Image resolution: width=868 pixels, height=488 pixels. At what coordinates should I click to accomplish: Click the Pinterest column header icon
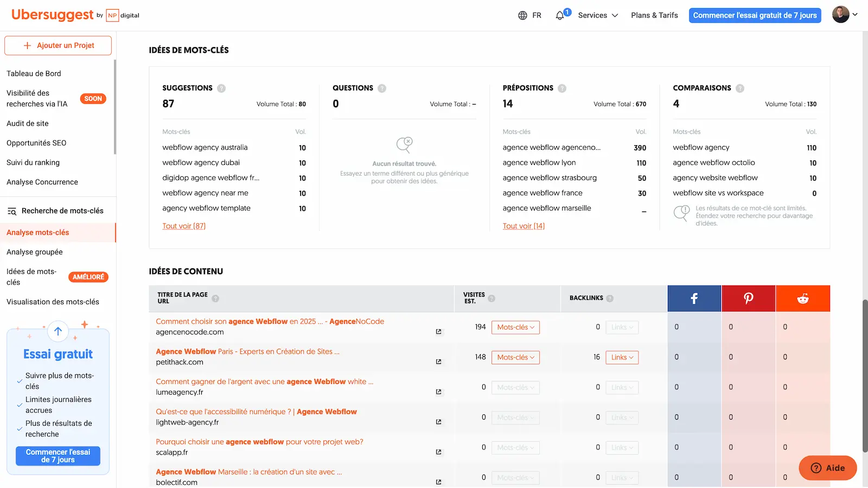pos(749,298)
